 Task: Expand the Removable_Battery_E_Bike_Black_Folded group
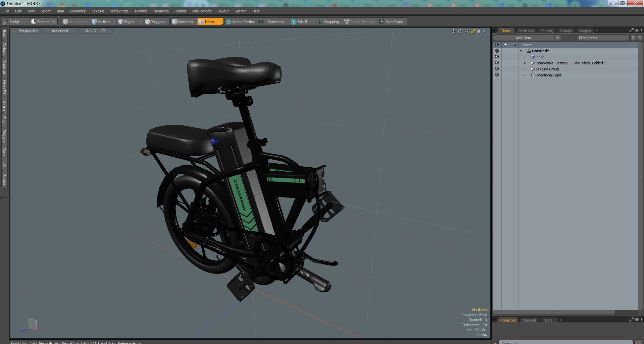click(525, 63)
